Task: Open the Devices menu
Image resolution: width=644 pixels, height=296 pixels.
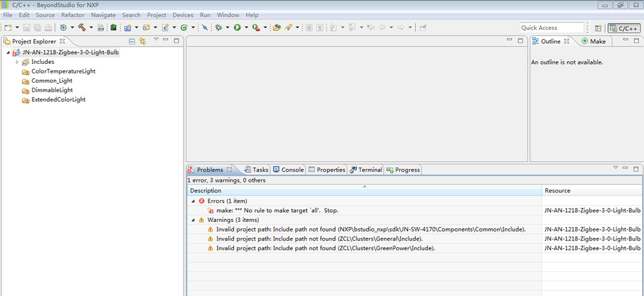Action: click(x=183, y=15)
